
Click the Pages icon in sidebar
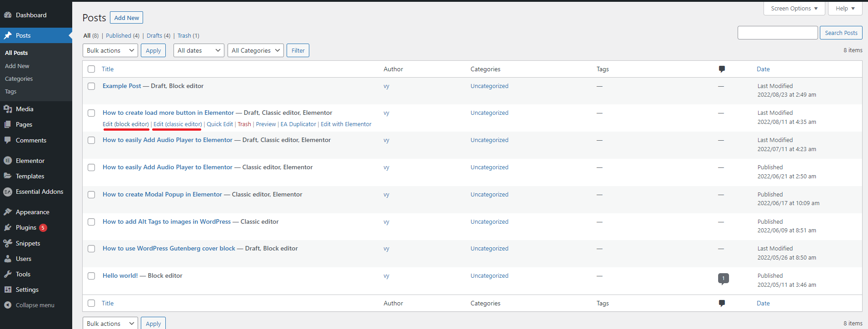(8, 124)
